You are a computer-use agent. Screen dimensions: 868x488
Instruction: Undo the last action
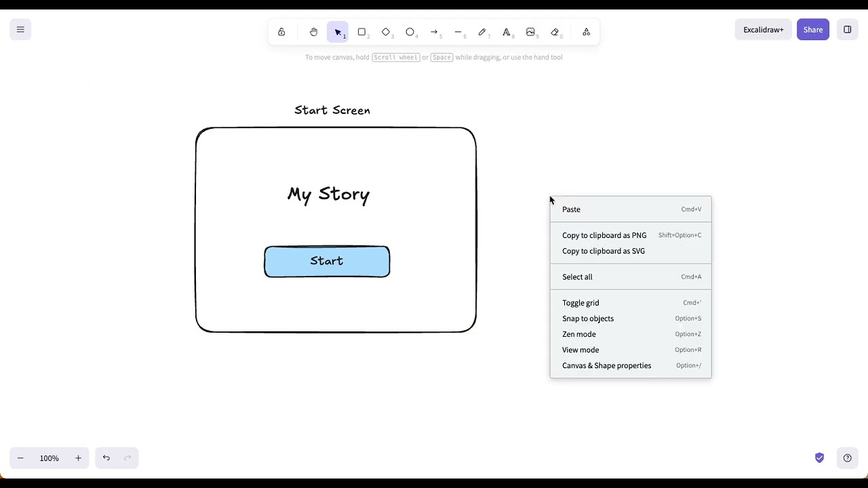coord(106,458)
